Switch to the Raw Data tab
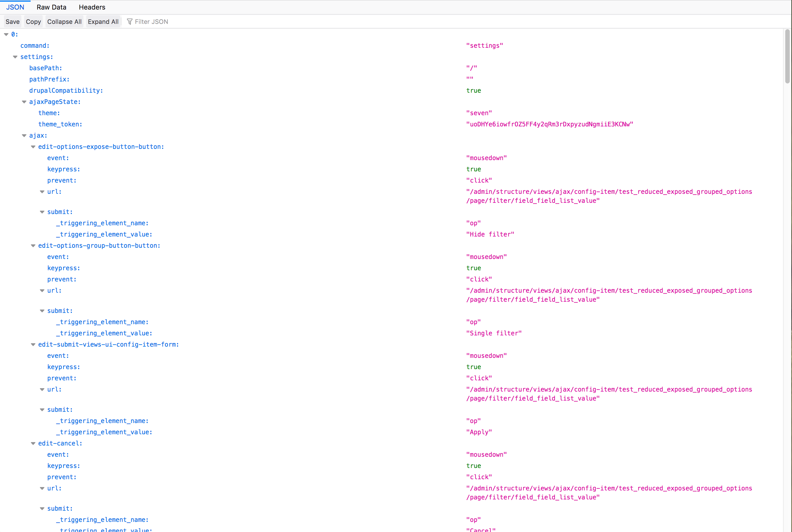 click(x=51, y=7)
